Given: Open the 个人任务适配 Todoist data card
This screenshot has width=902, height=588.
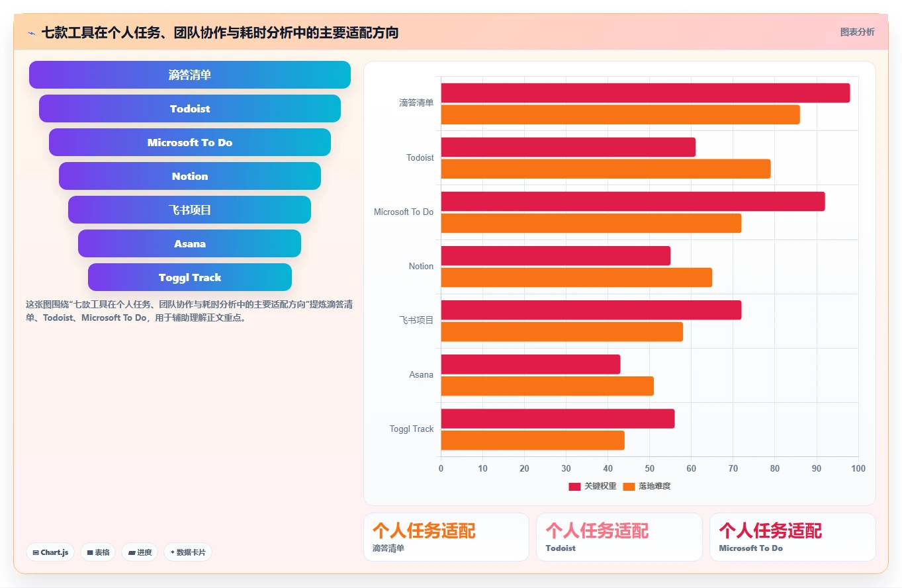Looking at the screenshot, I should tap(619, 537).
